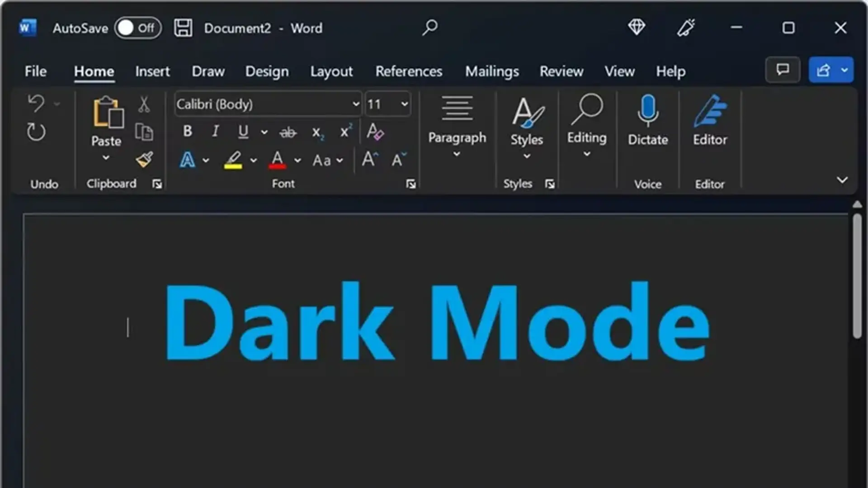Open the font size 11 dropdown

pyautogui.click(x=404, y=104)
